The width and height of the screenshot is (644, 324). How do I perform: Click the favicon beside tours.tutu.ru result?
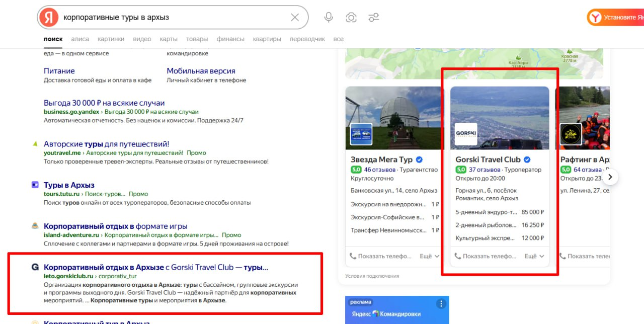click(x=34, y=185)
